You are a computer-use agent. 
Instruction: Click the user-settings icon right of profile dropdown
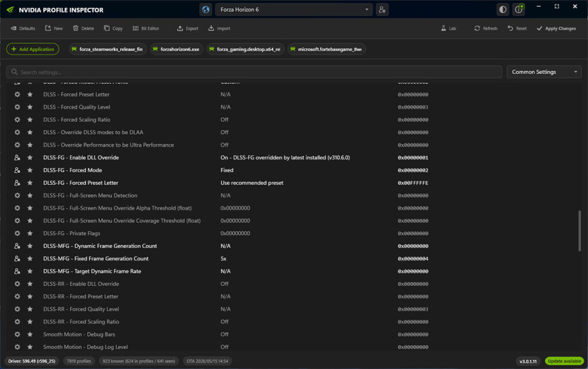click(382, 10)
